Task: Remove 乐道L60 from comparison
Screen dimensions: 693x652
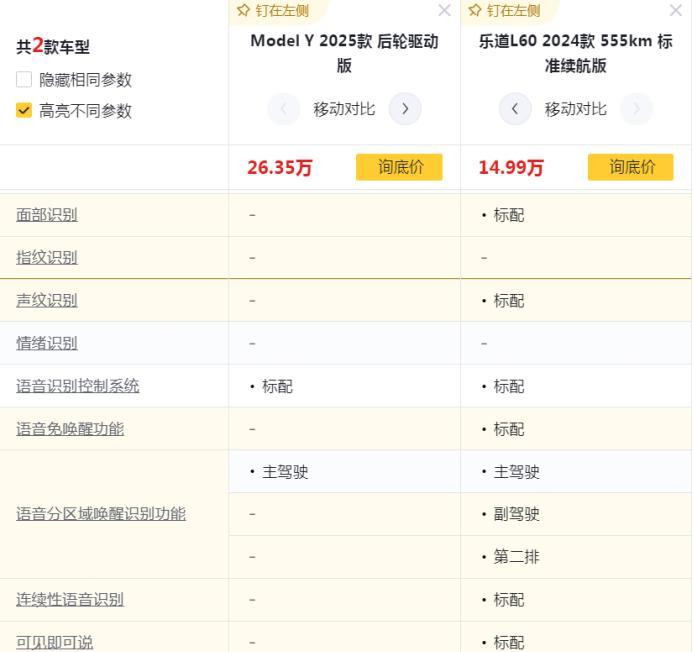Action: click(x=675, y=10)
